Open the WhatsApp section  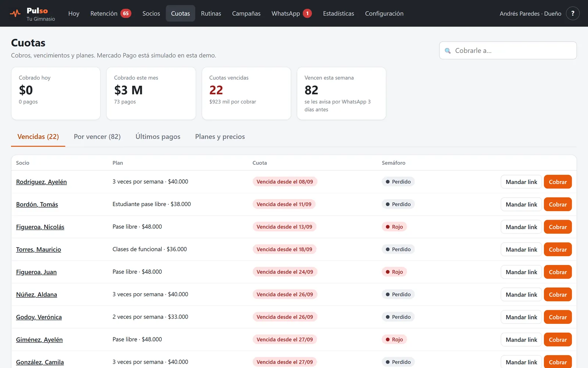tap(291, 13)
